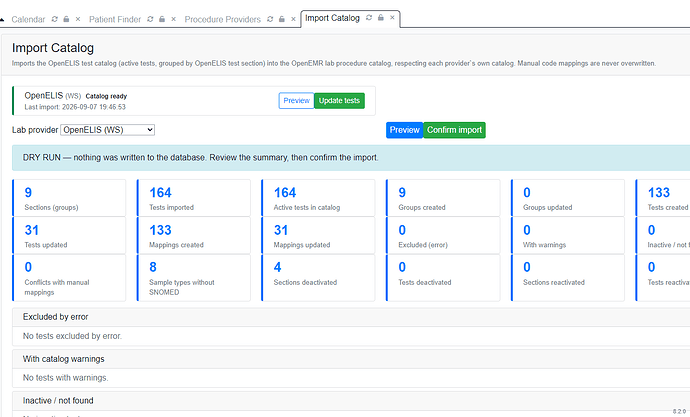Click the 'No tests excluded by error.' text
Viewport: 690px width, 417px height.
(x=72, y=336)
